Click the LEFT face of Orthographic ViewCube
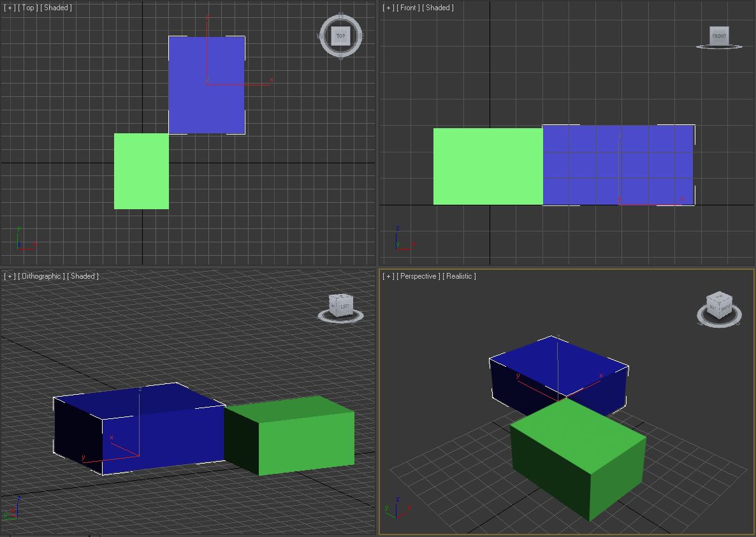The width and height of the screenshot is (756, 537). pos(344,306)
